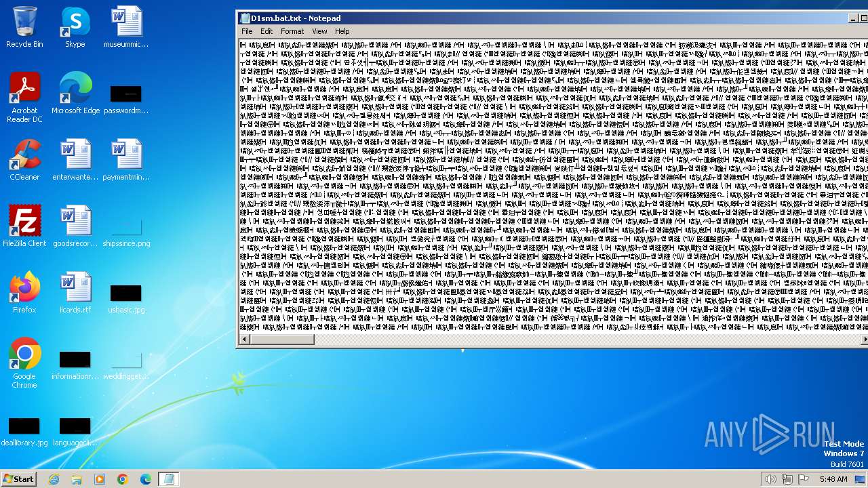Select the informationr file icon

[x=75, y=365]
